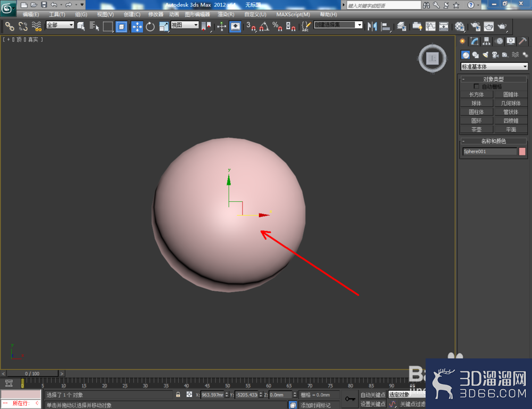Open the Material Editor
This screenshot has width=532, height=409.
(460, 26)
